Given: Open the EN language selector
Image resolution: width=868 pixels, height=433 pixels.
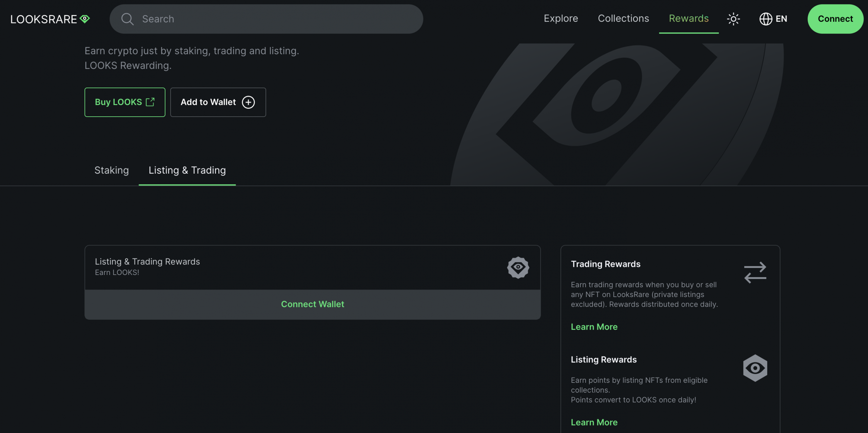Looking at the screenshot, I should pyautogui.click(x=773, y=19).
